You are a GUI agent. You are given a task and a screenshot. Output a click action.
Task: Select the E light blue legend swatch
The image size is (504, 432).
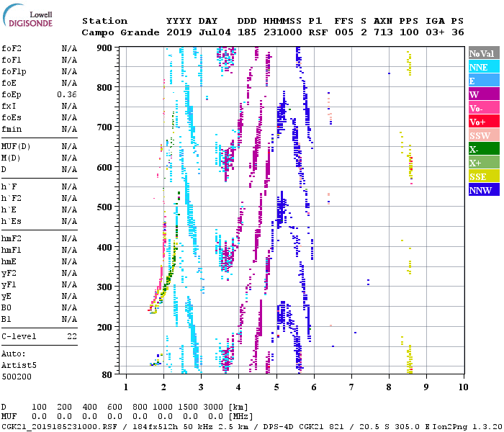[x=484, y=81]
